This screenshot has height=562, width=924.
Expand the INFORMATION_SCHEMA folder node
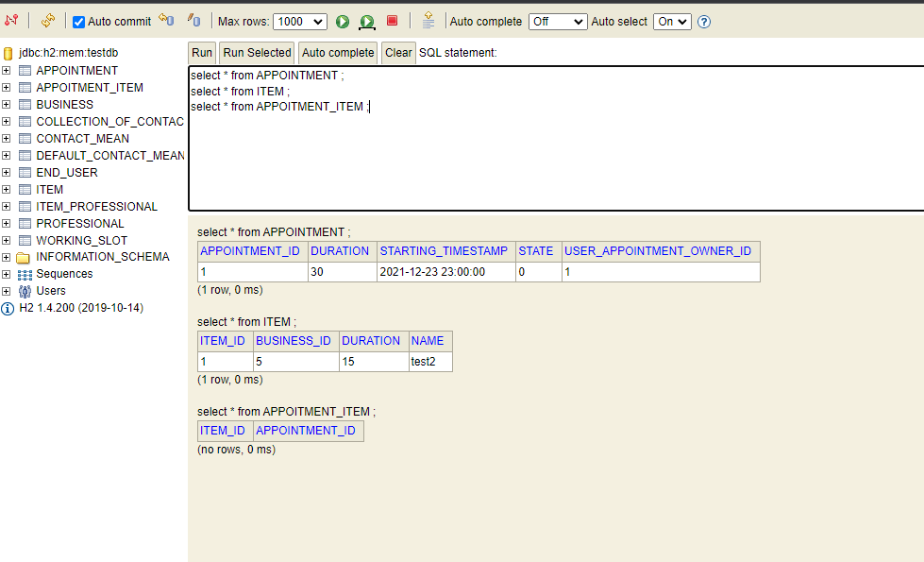[6, 257]
